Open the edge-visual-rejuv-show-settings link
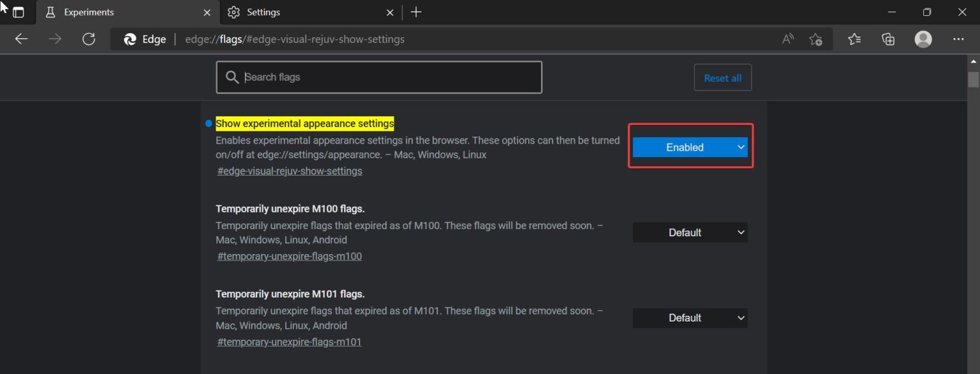 [289, 170]
